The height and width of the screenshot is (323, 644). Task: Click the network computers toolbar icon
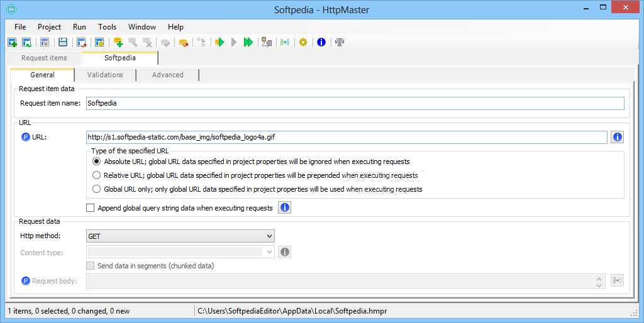tap(267, 42)
